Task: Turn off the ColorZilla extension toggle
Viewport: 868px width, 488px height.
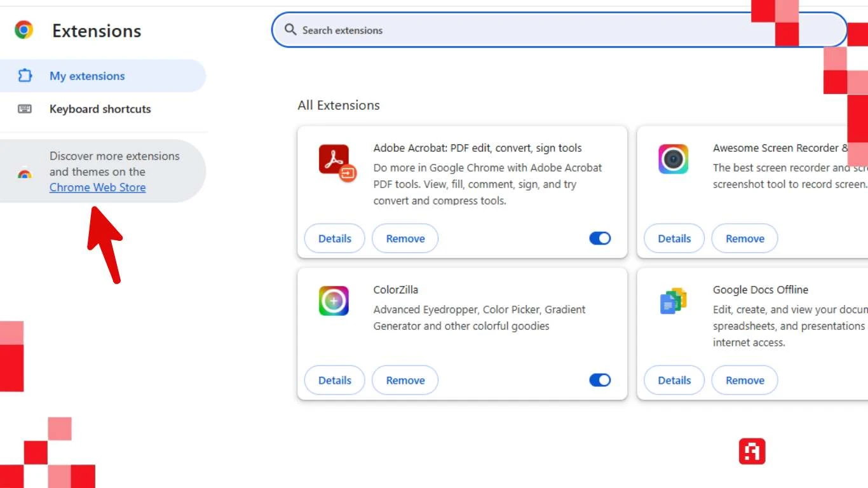Action: [599, 380]
